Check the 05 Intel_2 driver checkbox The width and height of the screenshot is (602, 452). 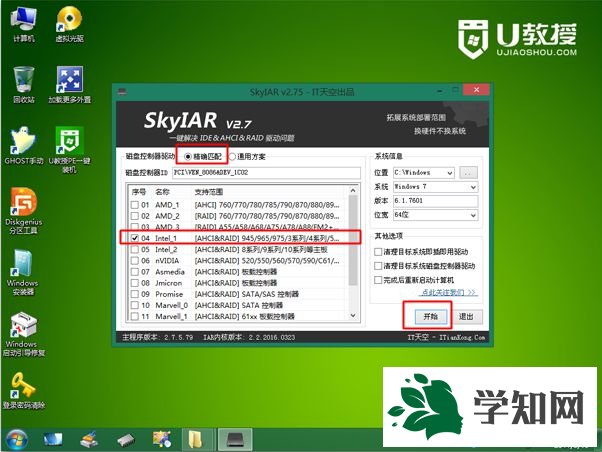[x=135, y=250]
